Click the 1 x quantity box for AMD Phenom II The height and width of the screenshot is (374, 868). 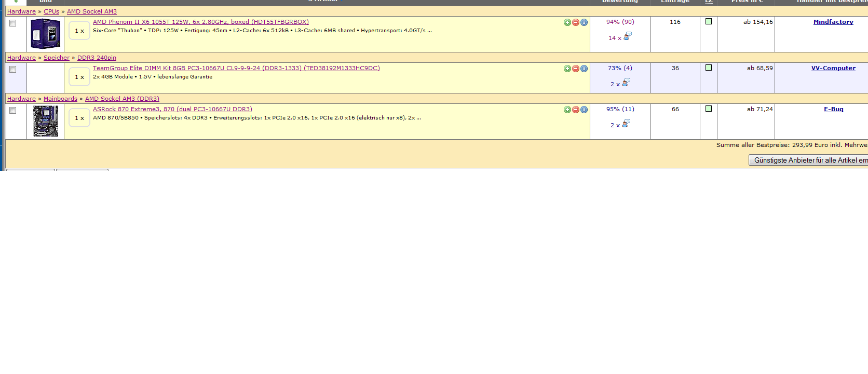tap(79, 31)
